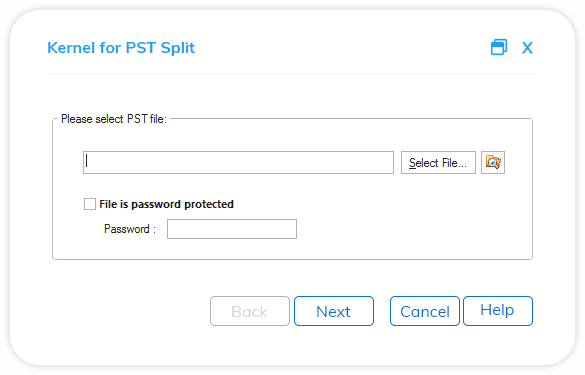Viewport: 585px width, 375px height.
Task: Focus the PST file path text box
Action: tap(238, 162)
